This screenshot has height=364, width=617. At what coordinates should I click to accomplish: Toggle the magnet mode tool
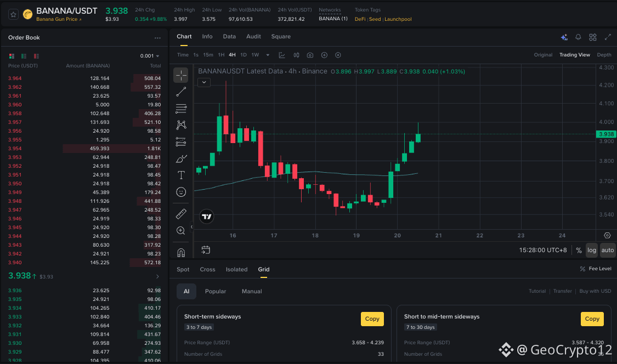click(x=181, y=252)
